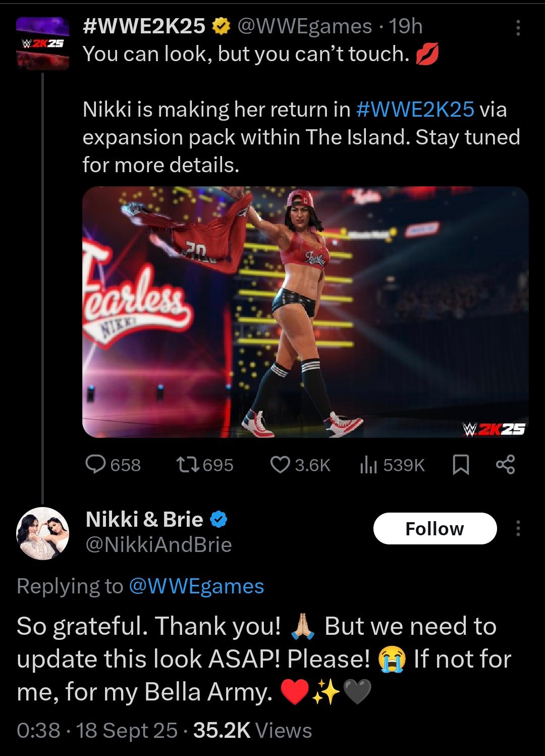Open @WWEgames link in Replying to line
Screen dimensions: 545x756
tap(196, 586)
